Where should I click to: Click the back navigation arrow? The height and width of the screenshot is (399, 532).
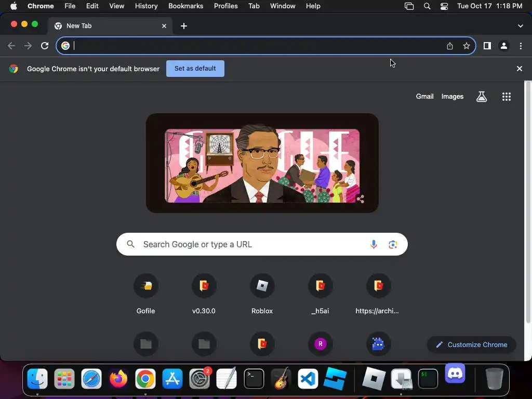11,46
